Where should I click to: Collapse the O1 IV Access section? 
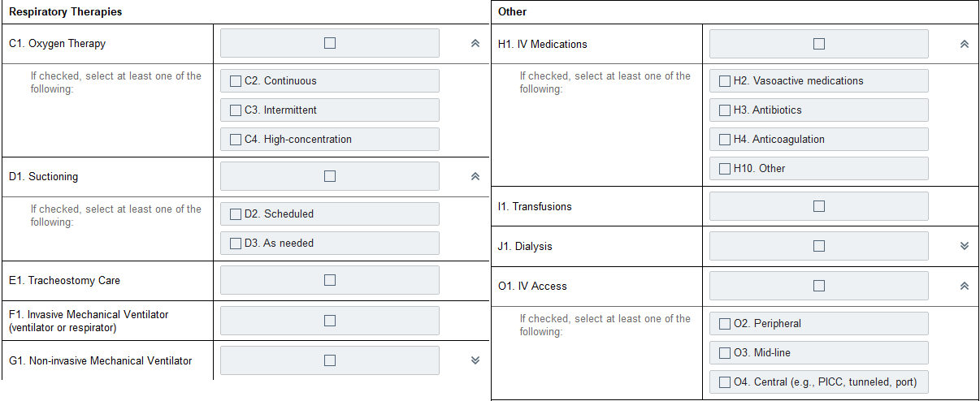[965, 286]
